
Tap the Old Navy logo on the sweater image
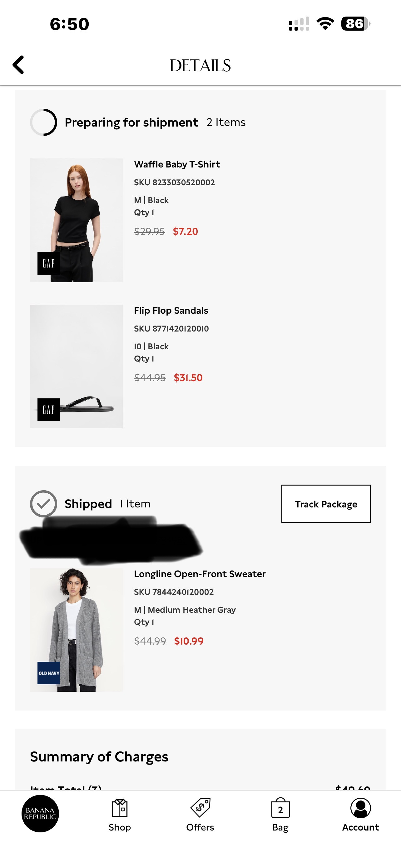(48, 673)
